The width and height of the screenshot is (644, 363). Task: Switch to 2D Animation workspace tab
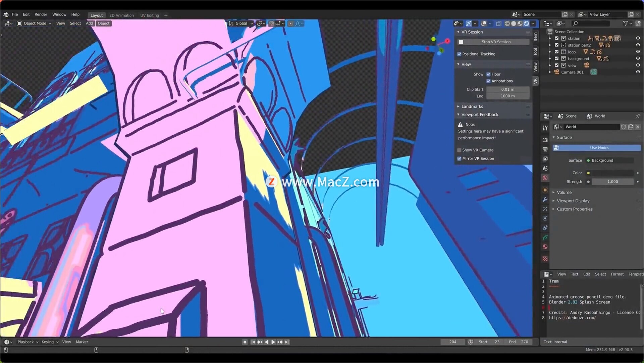point(121,15)
